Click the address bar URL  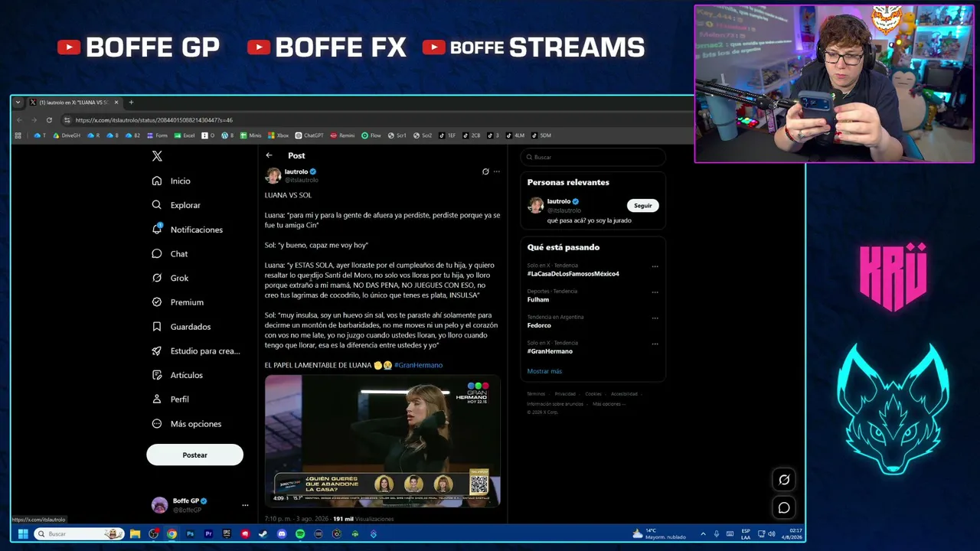click(154, 120)
